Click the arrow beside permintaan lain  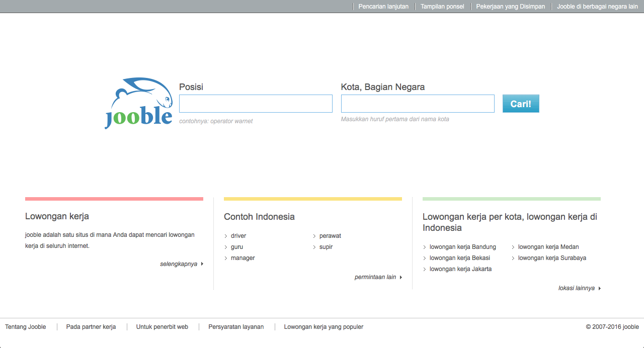click(401, 277)
